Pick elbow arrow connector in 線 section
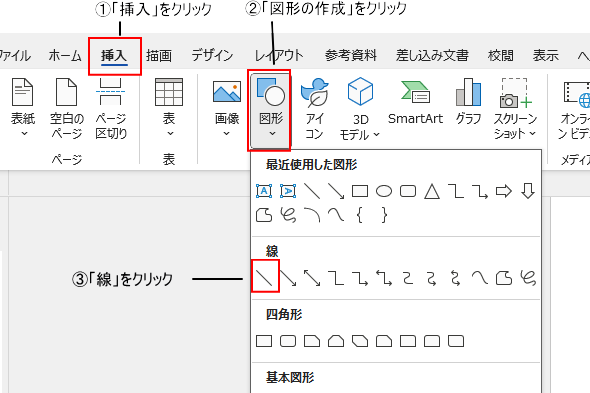 360,278
